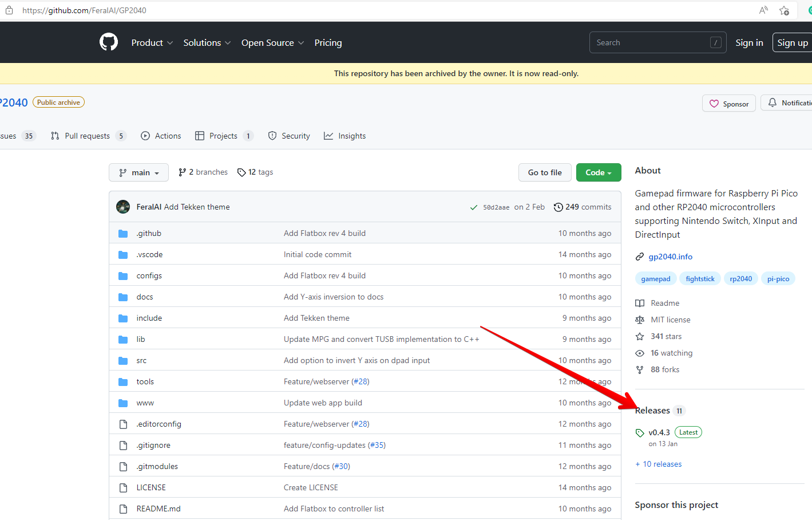Click the browser read aloud icon
The image size is (812, 520).
point(763,10)
